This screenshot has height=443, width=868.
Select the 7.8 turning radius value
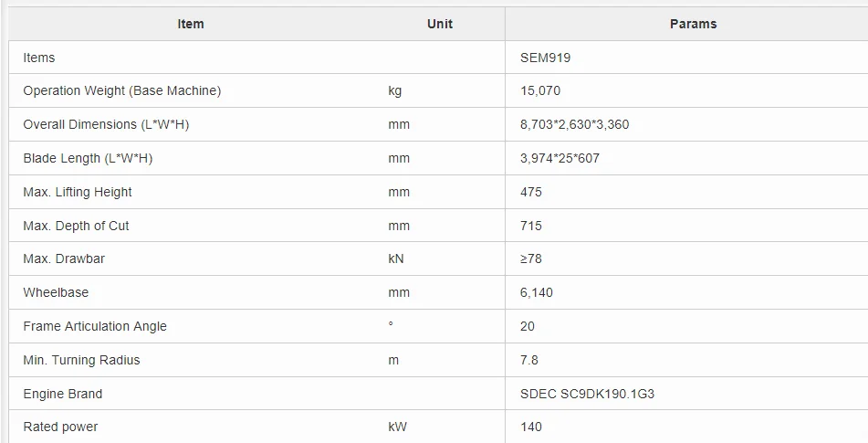pyautogui.click(x=529, y=360)
